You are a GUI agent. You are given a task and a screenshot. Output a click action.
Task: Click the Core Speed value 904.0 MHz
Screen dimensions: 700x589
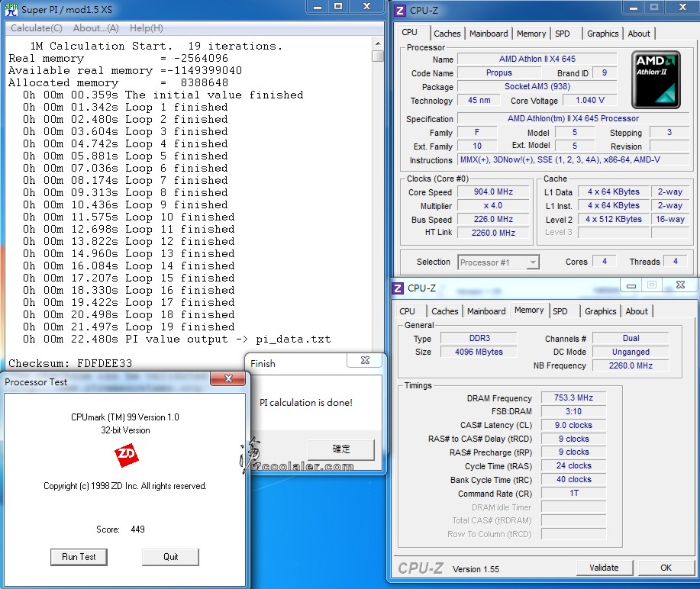[x=493, y=192]
